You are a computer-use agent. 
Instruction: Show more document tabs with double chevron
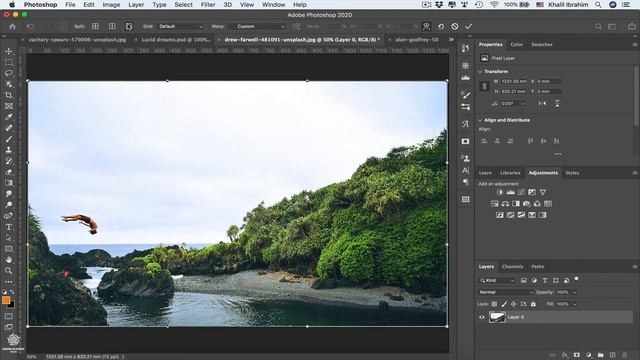[x=451, y=40]
